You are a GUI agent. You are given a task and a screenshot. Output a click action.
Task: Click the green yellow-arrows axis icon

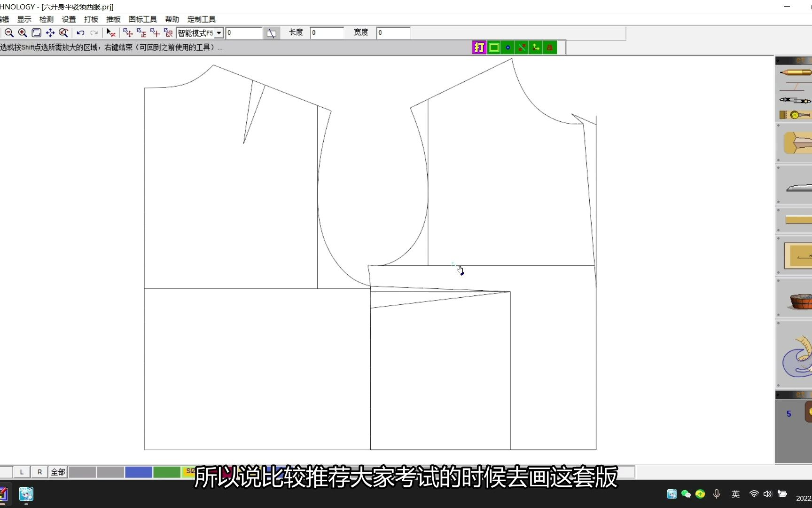(536, 48)
